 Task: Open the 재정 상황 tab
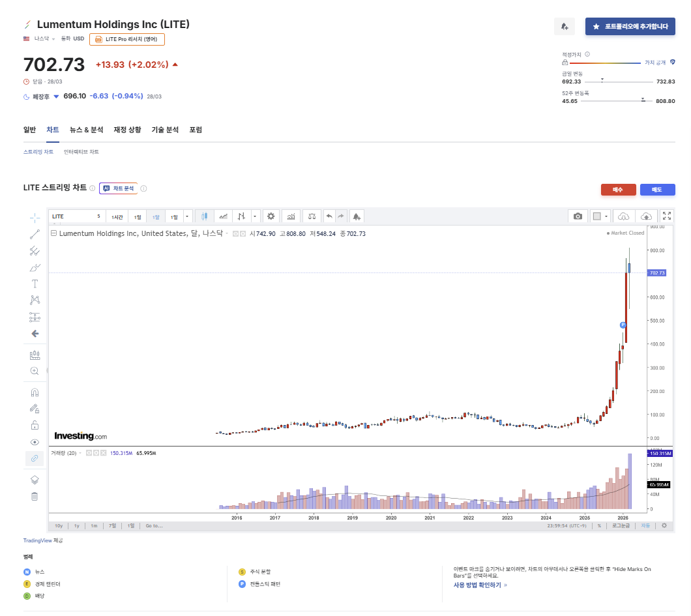coord(127,130)
